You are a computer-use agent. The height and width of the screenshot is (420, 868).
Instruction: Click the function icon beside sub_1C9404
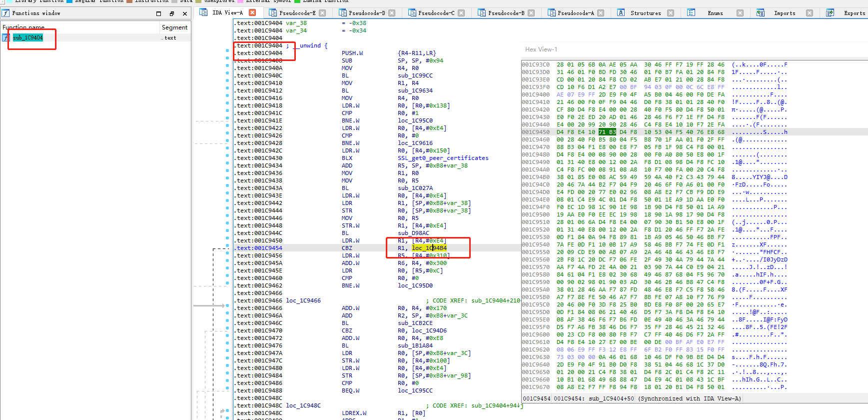click(x=6, y=37)
